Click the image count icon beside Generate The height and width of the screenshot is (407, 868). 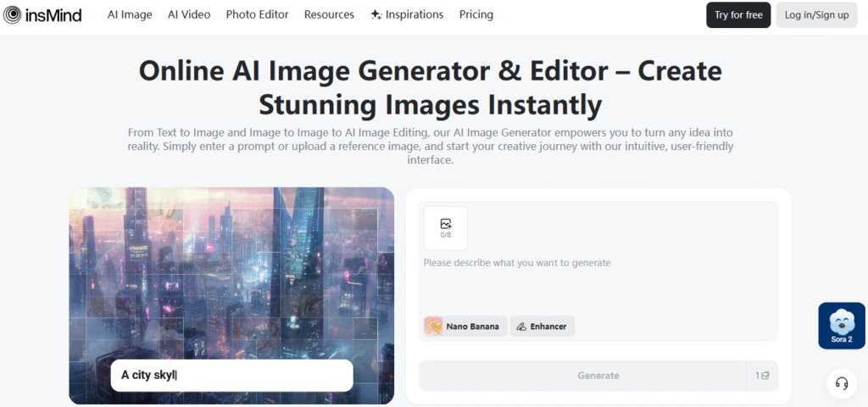click(762, 376)
